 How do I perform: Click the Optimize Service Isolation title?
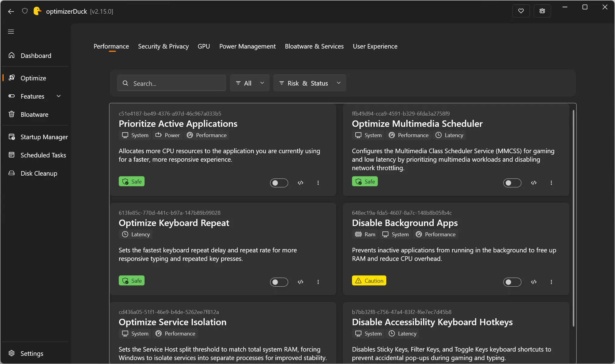point(173,322)
